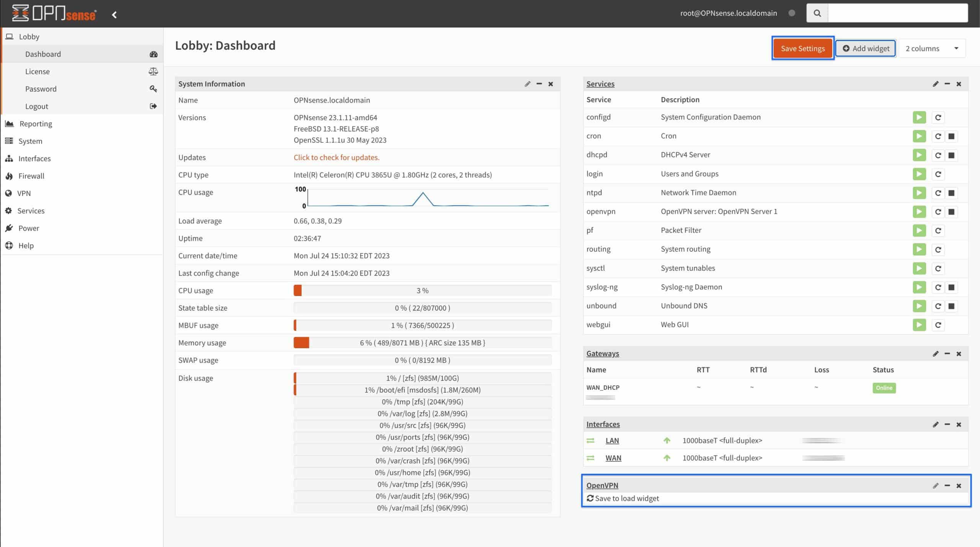Start the configd service with the play icon
This screenshot has height=547, width=980.
[919, 117]
